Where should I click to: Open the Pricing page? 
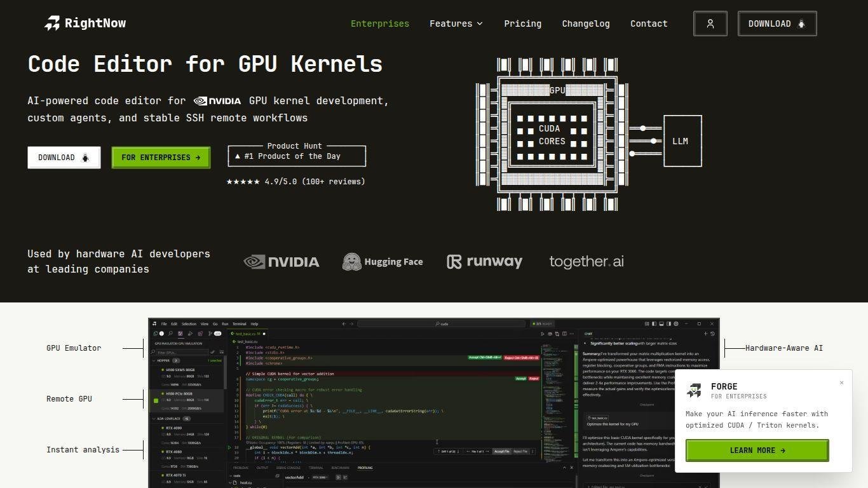click(x=522, y=24)
